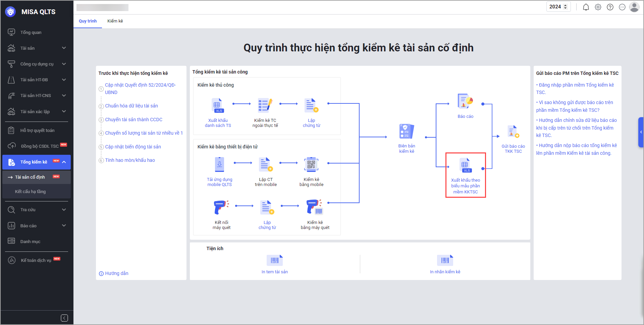Select Tài sản cố định submenu item

pyautogui.click(x=37, y=177)
